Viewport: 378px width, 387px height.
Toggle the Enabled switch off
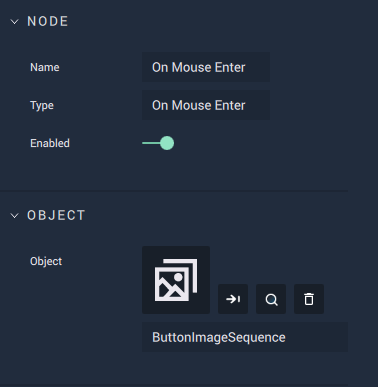(x=158, y=143)
